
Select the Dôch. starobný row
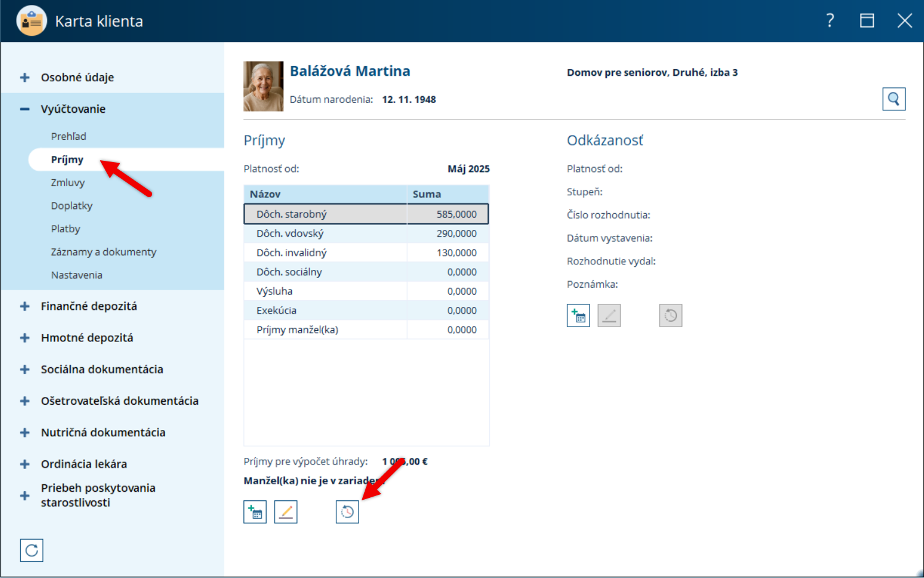tap(367, 214)
